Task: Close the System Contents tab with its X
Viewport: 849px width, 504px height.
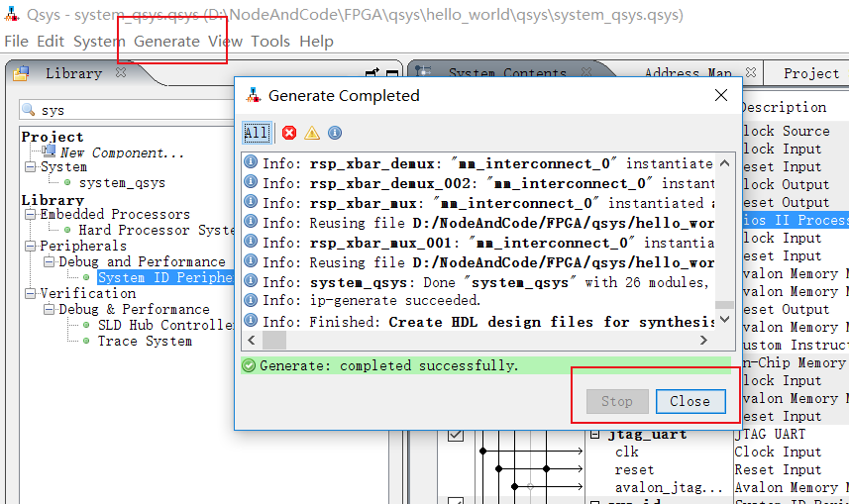Action: pos(585,72)
